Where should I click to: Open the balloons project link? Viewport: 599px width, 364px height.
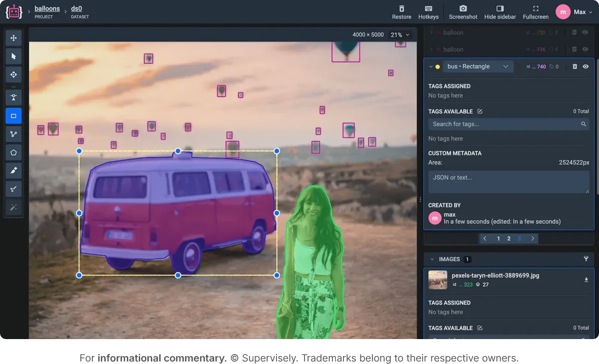click(x=47, y=8)
